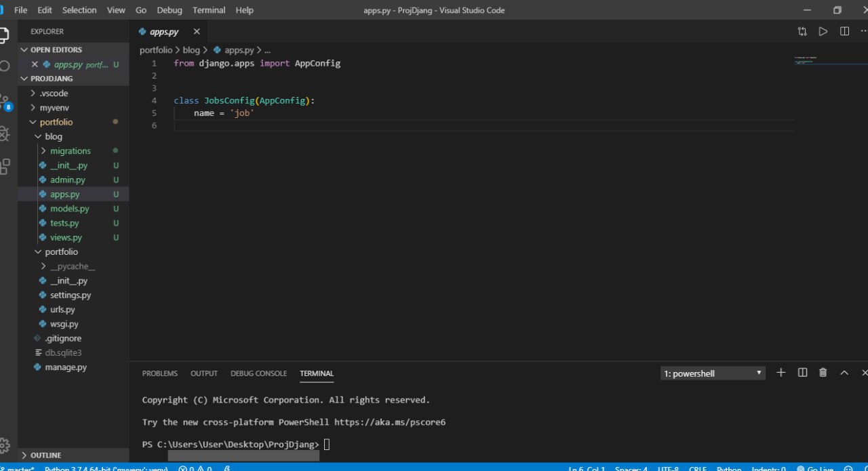
Task: Open the File menu
Action: point(21,10)
